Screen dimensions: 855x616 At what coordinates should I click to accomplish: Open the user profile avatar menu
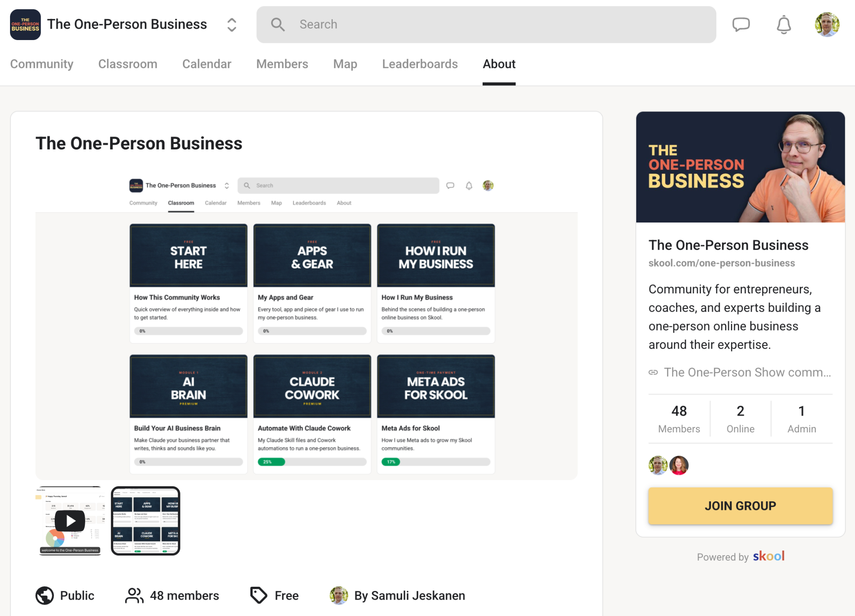(x=827, y=25)
